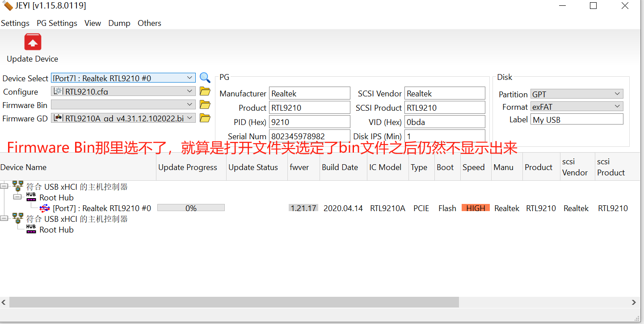The width and height of the screenshot is (644, 324).
Task: Click the Speed column header
Action: [x=476, y=167]
